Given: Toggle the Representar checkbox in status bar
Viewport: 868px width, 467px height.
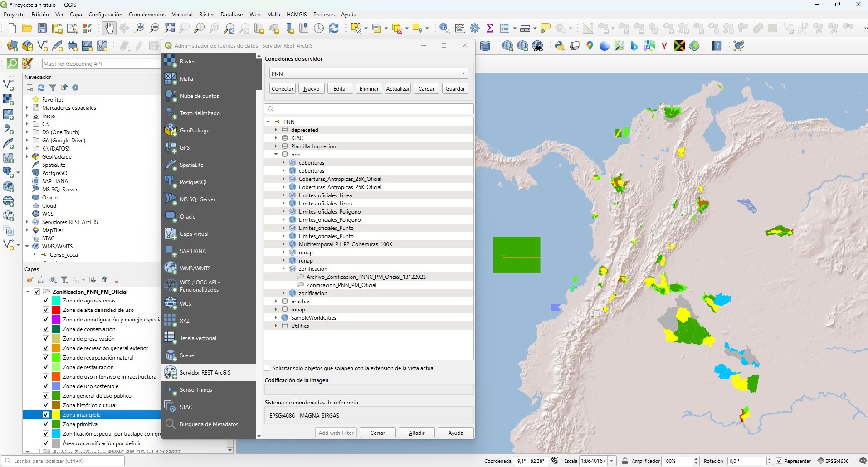Looking at the screenshot, I should [x=779, y=461].
